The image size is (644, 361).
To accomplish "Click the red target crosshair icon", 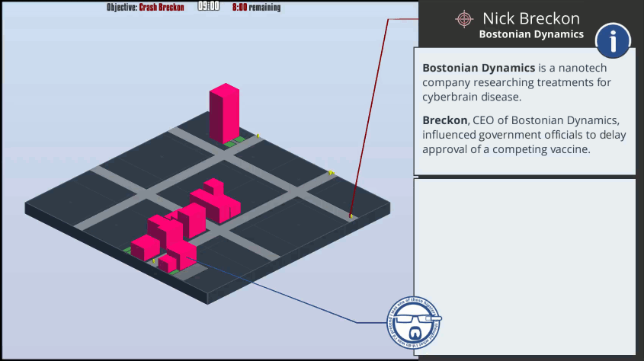I will 463,19.
